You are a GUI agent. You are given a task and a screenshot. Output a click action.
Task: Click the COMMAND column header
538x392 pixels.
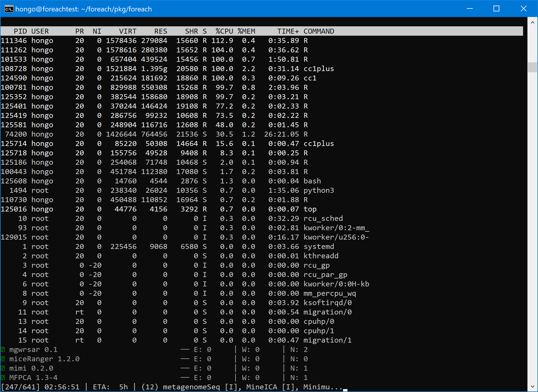coord(319,31)
